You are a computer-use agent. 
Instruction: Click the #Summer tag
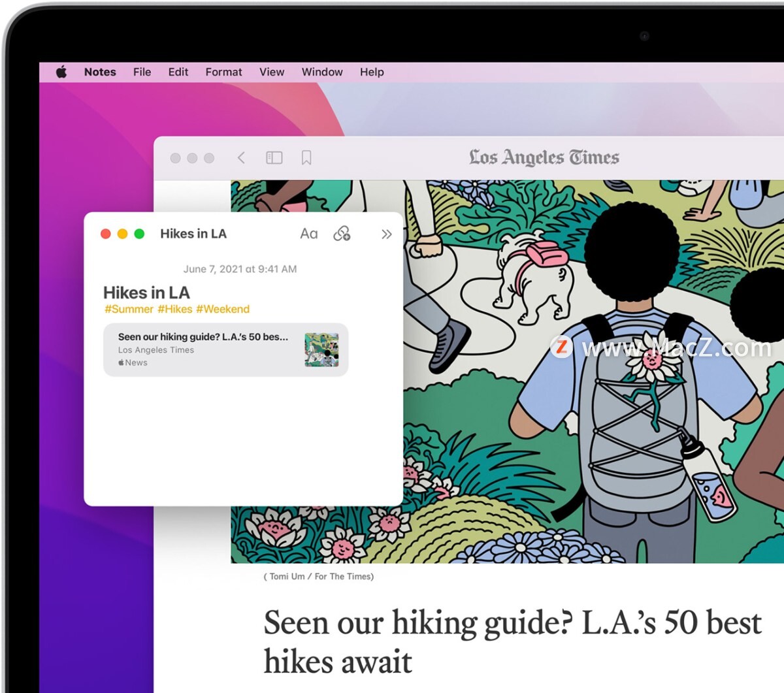129,309
